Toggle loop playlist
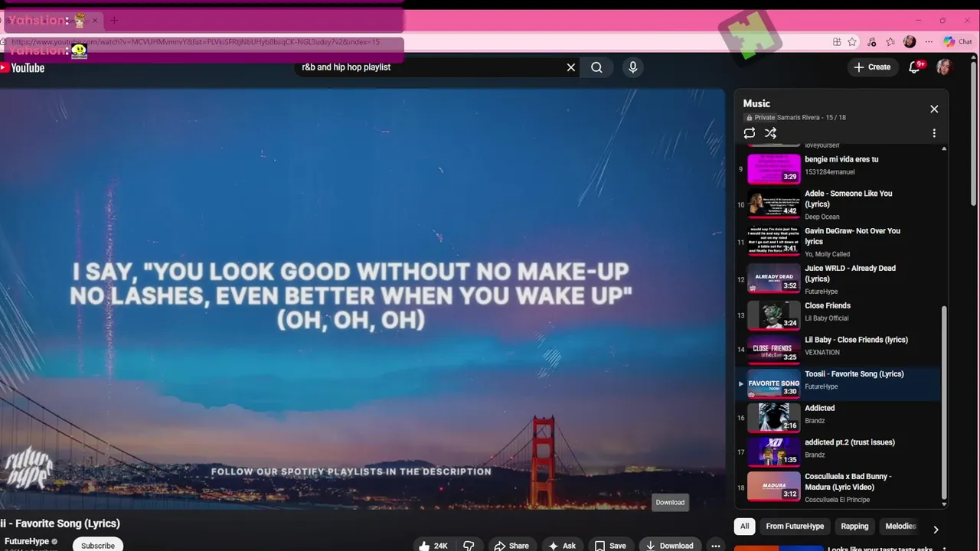This screenshot has height=551, width=980. coord(750,133)
